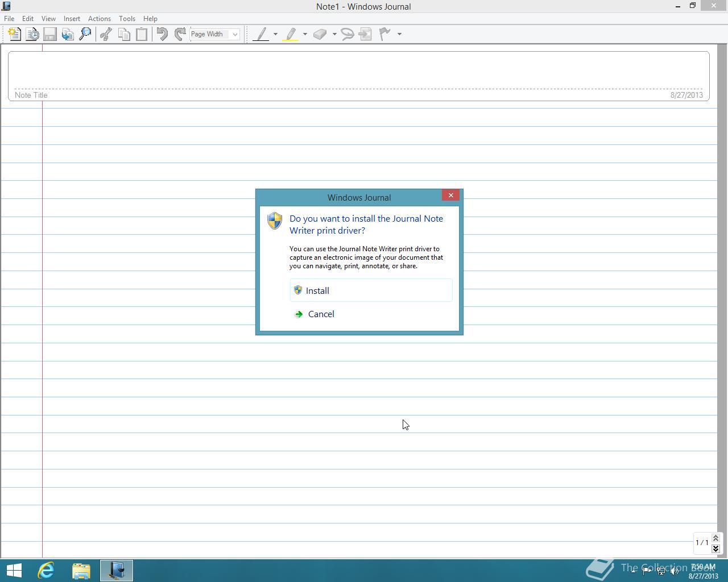Click the taskbar clock
The image size is (728, 582).
[703, 571]
